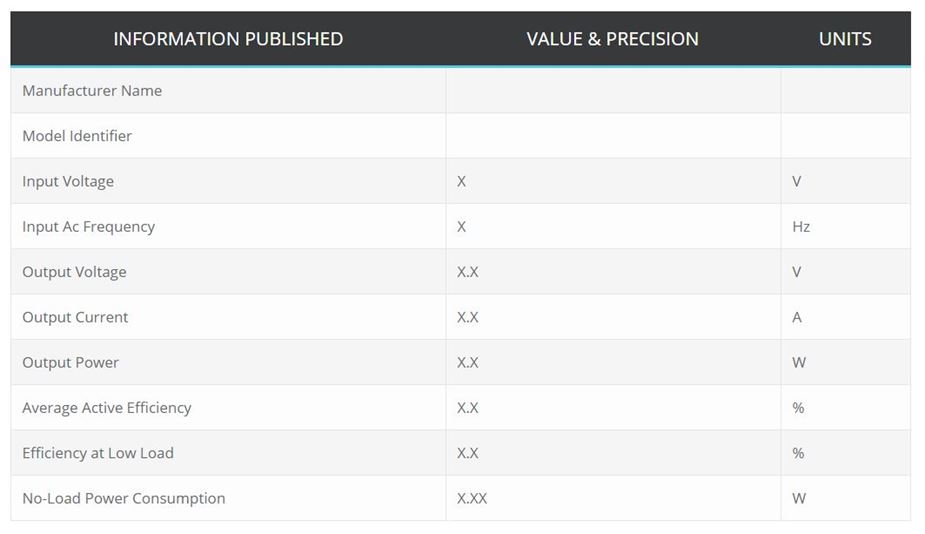Select the Manufacturer Name row label
This screenshot has width=925, height=534.
[92, 91]
